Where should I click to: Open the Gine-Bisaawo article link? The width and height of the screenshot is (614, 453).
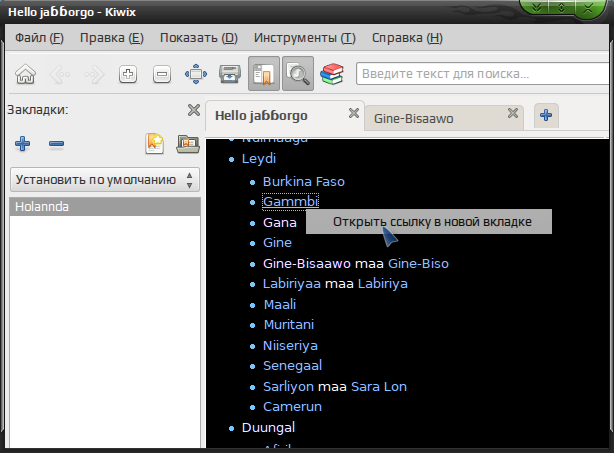pos(307,263)
